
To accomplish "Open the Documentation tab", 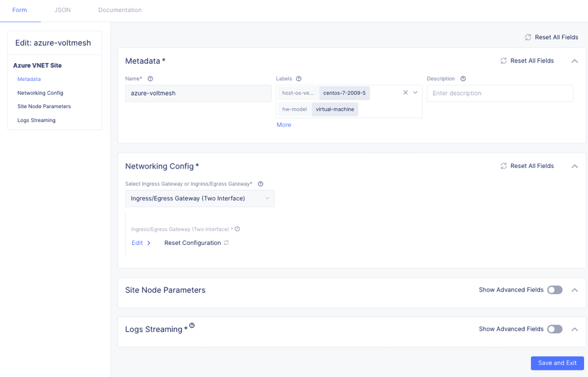I will tap(120, 10).
